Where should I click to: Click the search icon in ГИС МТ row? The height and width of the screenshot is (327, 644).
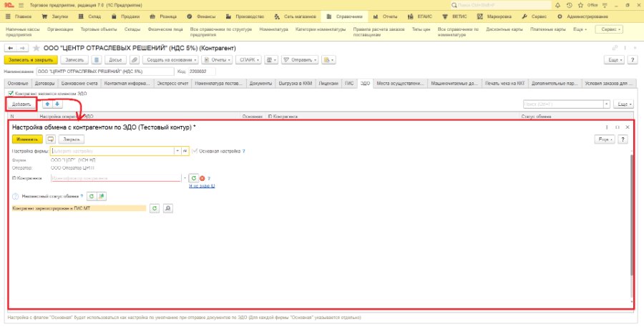167,209
